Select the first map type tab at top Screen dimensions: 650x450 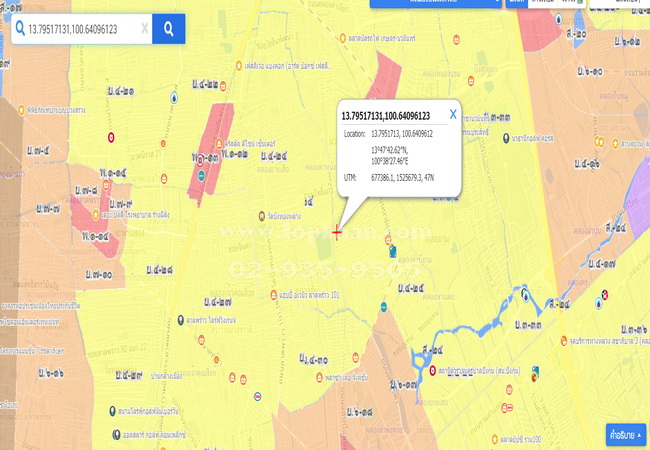point(516,3)
